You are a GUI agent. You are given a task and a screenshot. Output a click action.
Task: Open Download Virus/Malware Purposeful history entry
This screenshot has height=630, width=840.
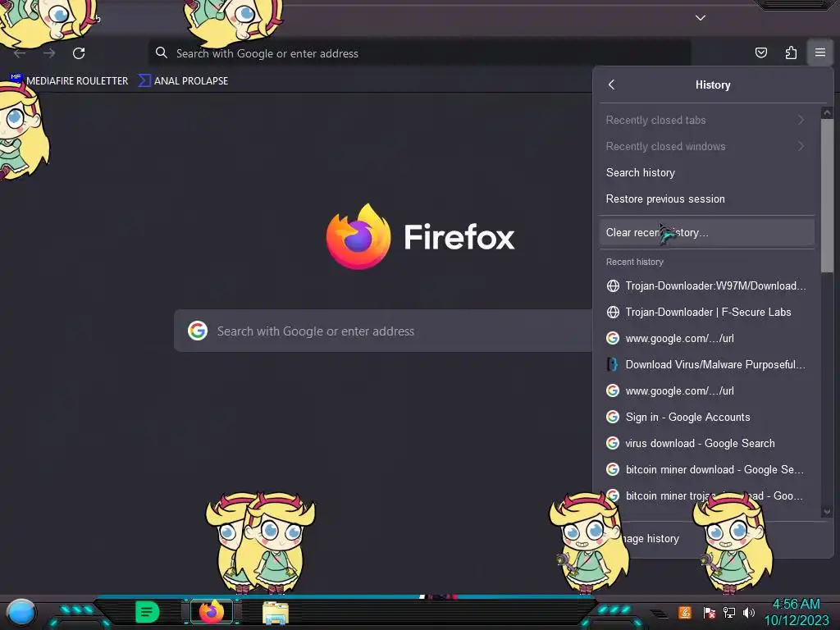[x=706, y=364]
